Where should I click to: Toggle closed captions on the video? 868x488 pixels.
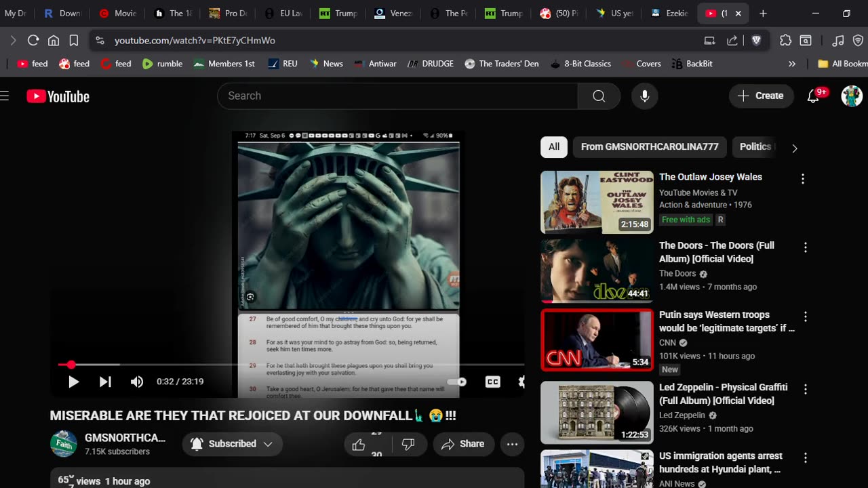tap(493, 382)
